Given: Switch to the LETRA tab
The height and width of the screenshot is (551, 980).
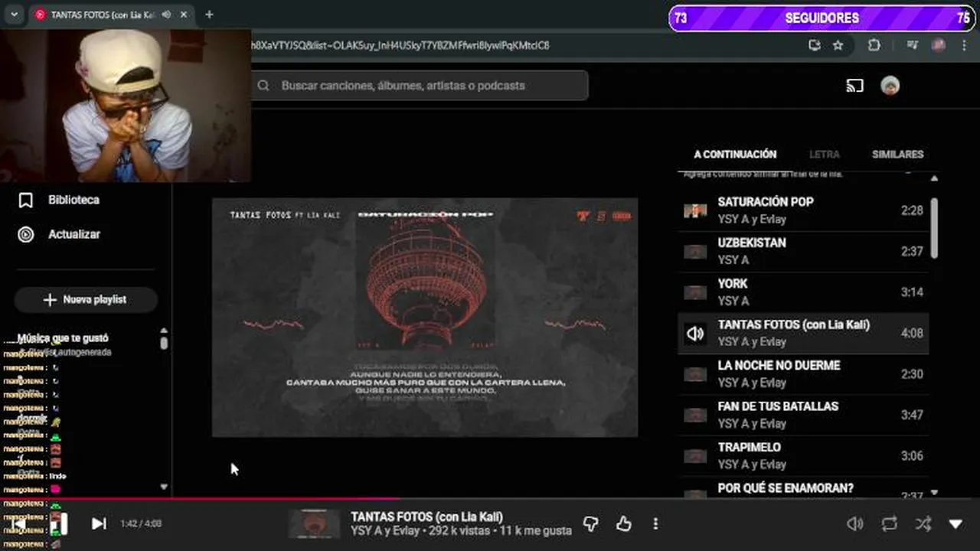Looking at the screenshot, I should pos(825,154).
